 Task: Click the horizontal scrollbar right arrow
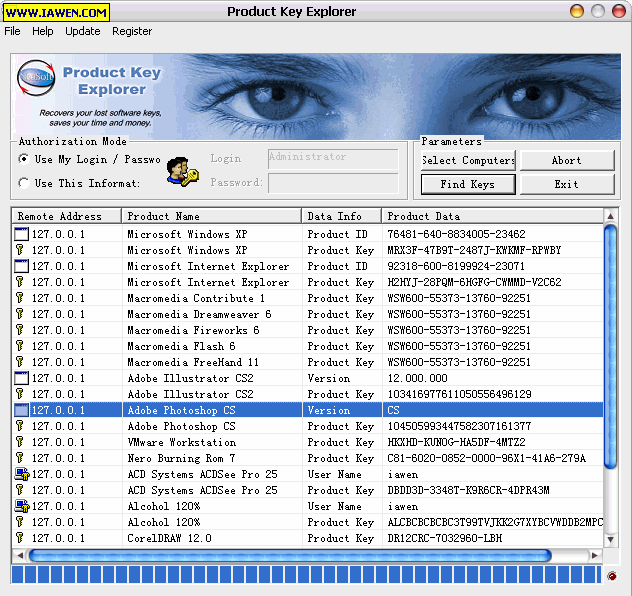(x=596, y=555)
